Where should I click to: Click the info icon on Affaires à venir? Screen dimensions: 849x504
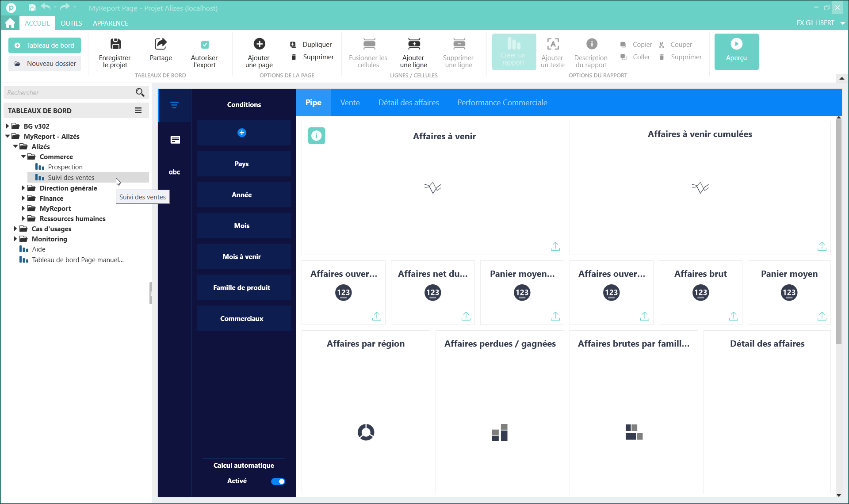pyautogui.click(x=317, y=136)
